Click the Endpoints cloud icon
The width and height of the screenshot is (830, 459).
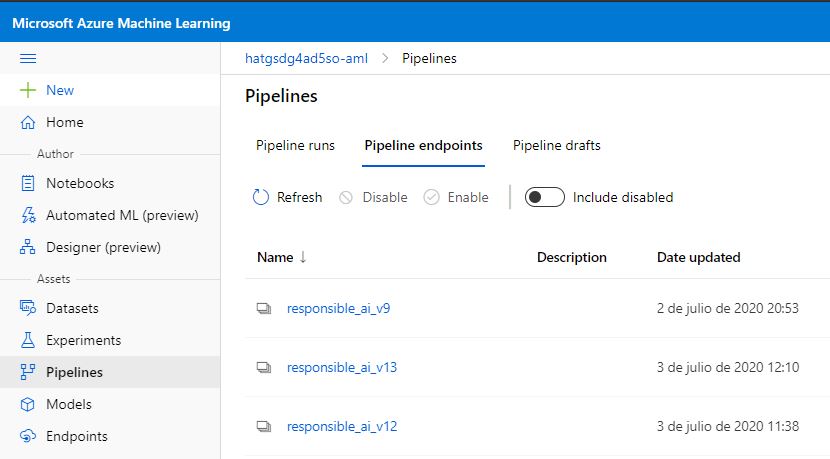click(x=28, y=436)
